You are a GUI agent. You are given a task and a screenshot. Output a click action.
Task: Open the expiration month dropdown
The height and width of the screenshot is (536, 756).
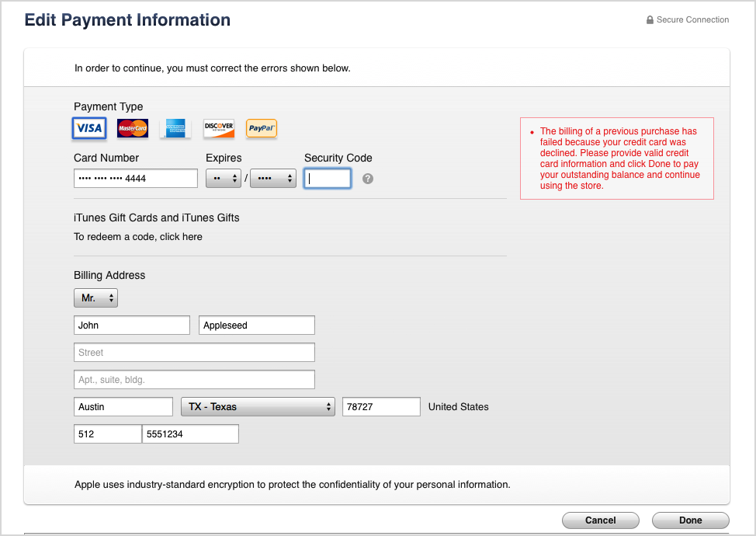[224, 179]
